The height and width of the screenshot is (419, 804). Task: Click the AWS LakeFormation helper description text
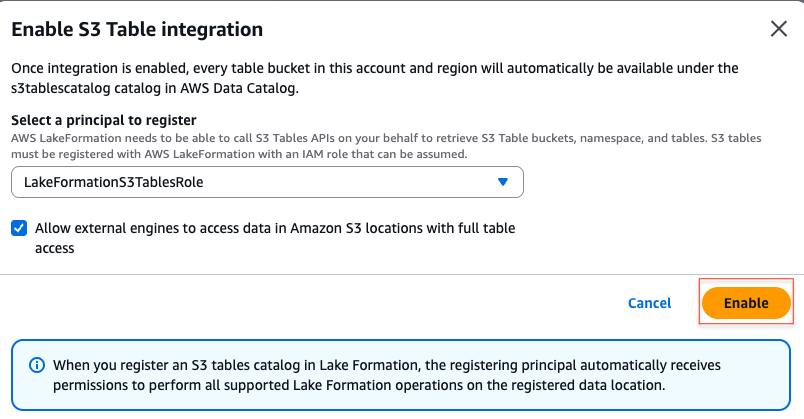(x=386, y=146)
